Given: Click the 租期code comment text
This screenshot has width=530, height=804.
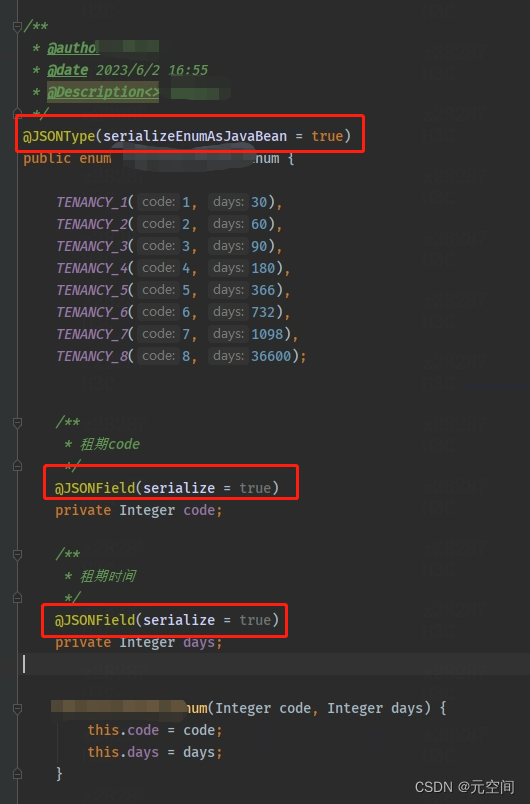Looking at the screenshot, I should point(110,444).
